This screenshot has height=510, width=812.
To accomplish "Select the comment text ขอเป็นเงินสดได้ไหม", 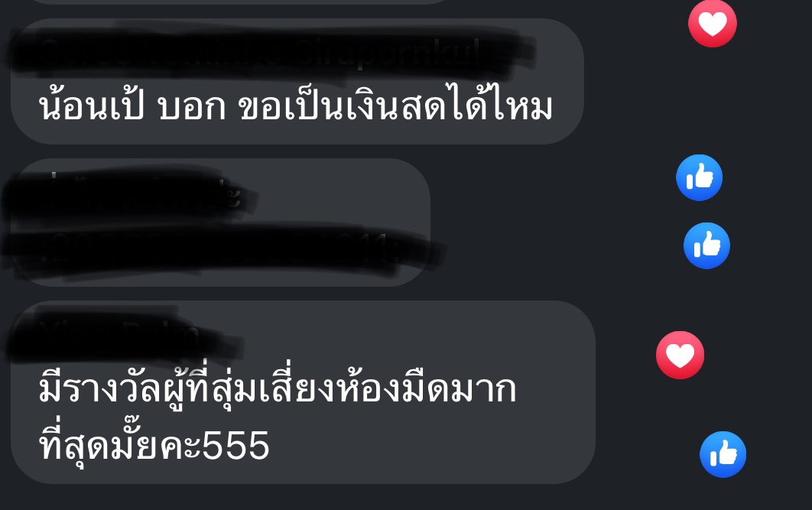I will [x=395, y=107].
